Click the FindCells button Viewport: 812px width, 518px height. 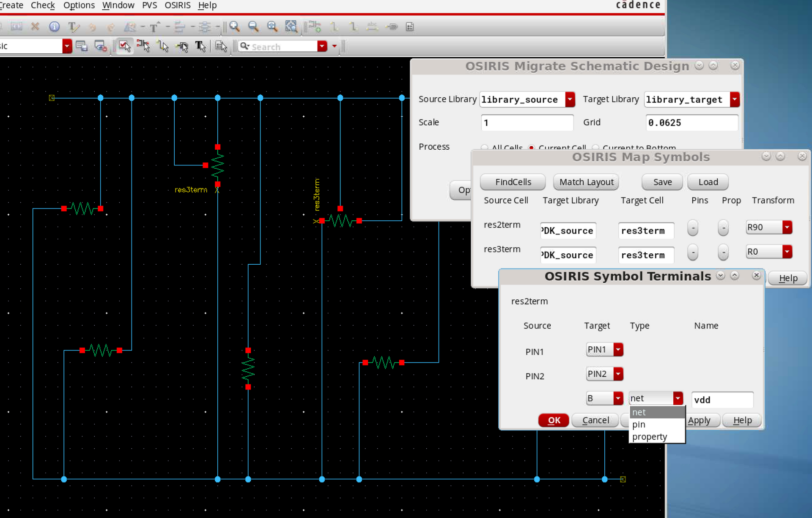coord(513,182)
